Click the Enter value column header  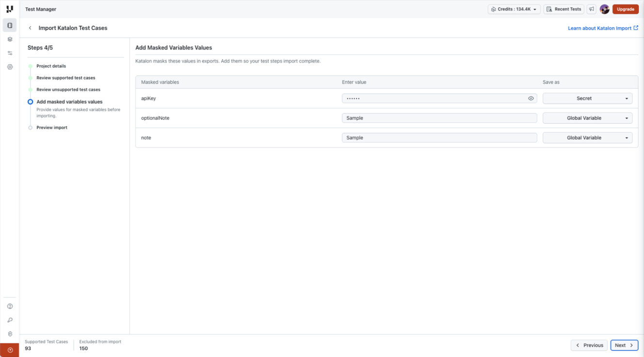pyautogui.click(x=354, y=82)
